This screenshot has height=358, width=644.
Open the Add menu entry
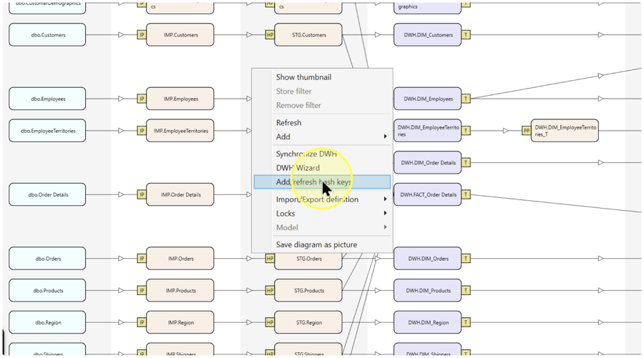322,136
